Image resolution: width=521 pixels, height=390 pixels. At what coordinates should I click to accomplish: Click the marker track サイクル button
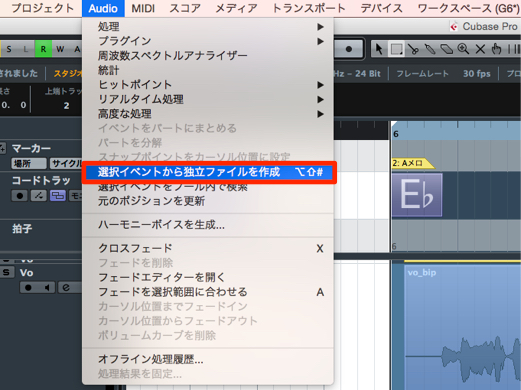[66, 164]
